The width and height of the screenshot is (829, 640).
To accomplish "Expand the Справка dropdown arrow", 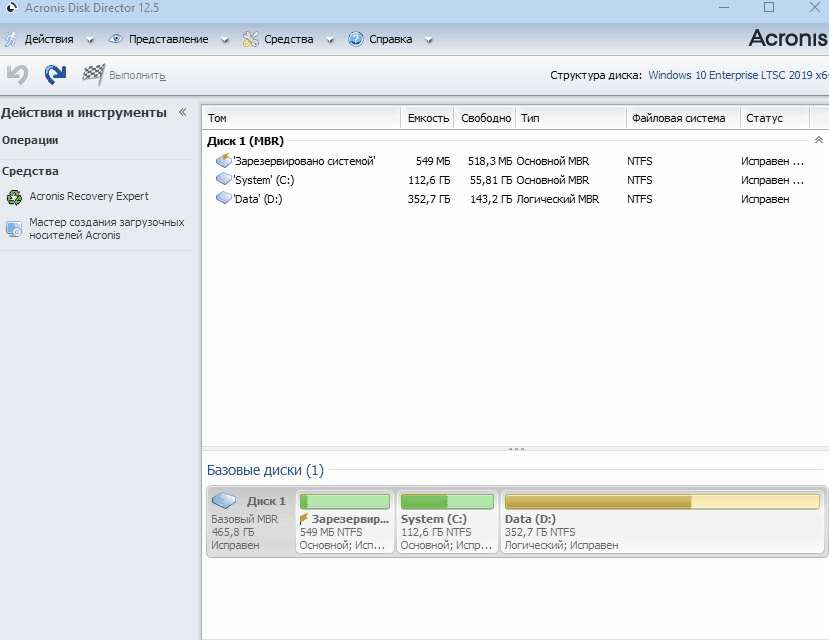I will click(x=429, y=40).
